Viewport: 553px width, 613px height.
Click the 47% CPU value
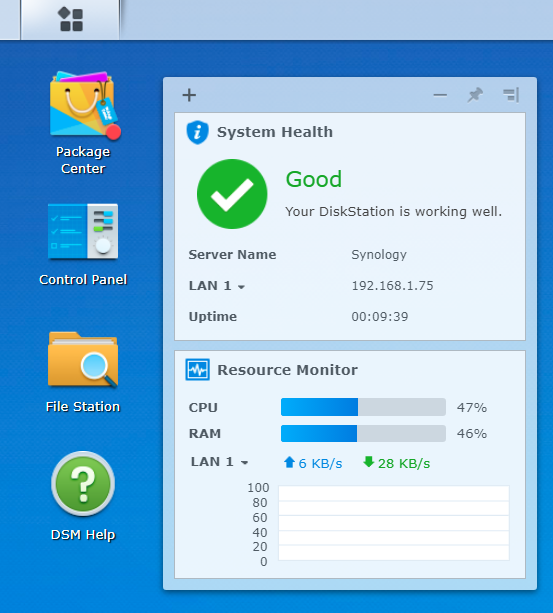472,408
